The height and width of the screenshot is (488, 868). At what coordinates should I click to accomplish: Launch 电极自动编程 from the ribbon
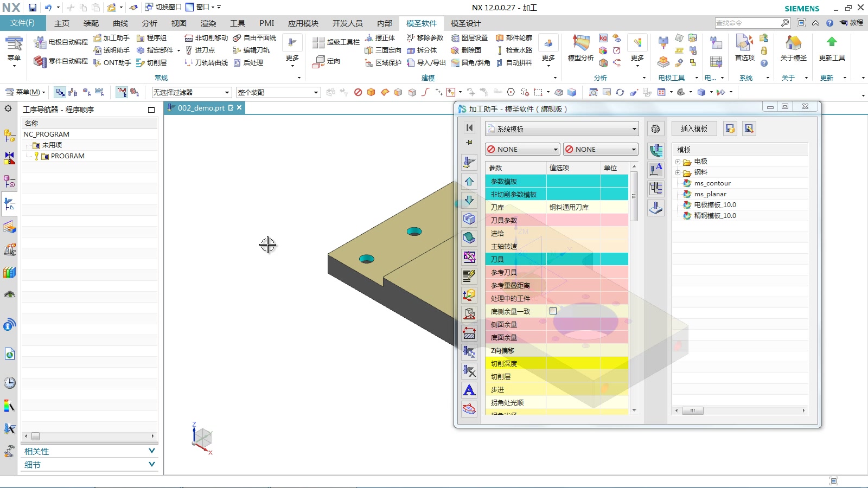[61, 42]
